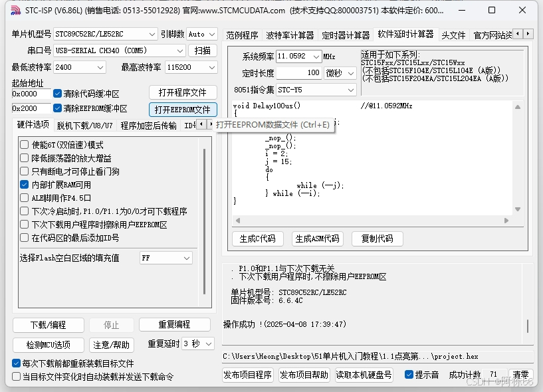Check ALE脚用作P4.5口 option
The image size is (543, 392).
click(x=24, y=198)
